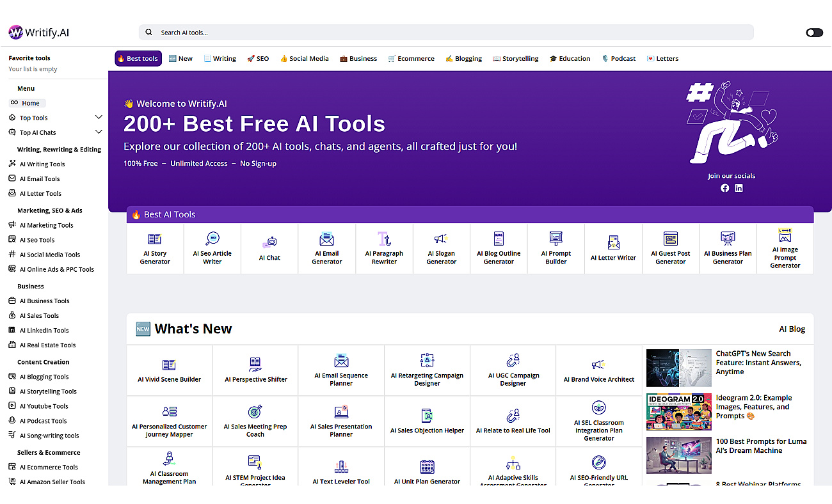Open the AI Guest Post Generator icon
Viewport: 832px width, 504px height.
(671, 239)
